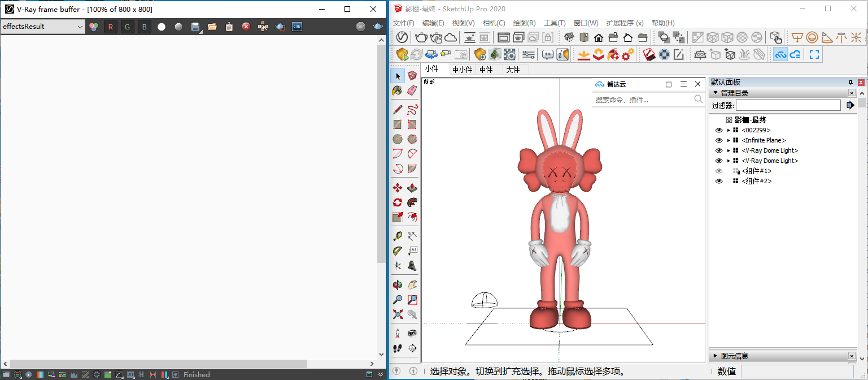868x380 pixels.
Task: Select the <组件#2> row in outliner
Action: [x=757, y=181]
